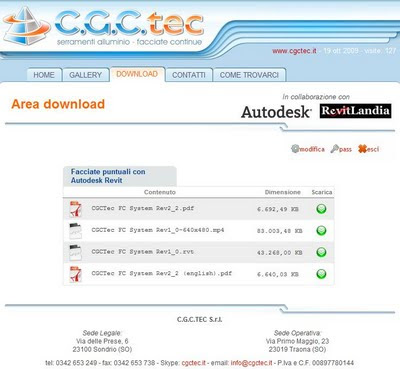Click size value 6.640,03 KB

tap(278, 274)
